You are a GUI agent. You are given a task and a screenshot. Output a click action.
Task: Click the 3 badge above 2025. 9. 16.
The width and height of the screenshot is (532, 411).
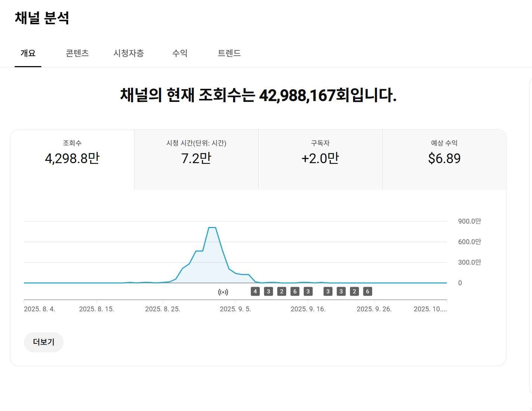pos(308,292)
